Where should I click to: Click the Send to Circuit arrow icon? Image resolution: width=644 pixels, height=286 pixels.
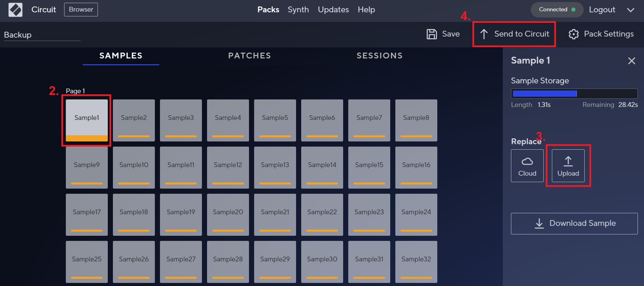(484, 34)
